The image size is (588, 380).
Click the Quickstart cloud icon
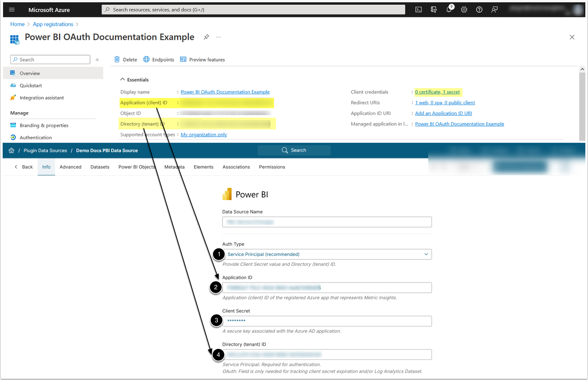click(x=13, y=85)
